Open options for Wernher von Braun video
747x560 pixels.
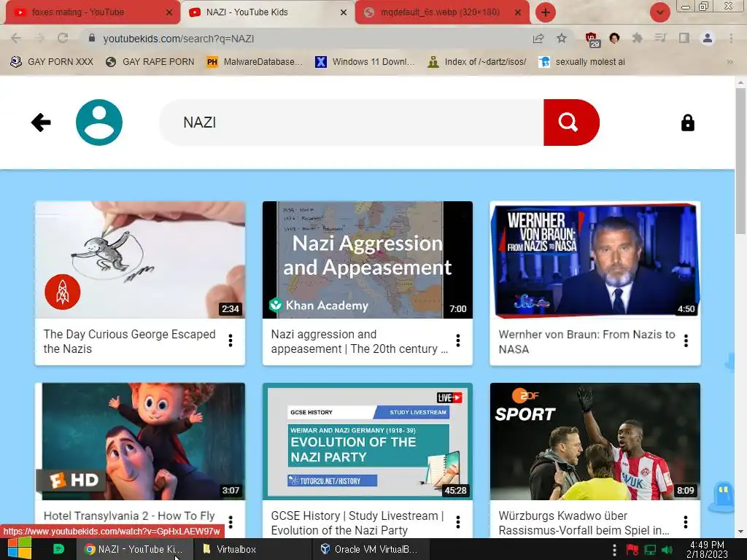point(686,341)
